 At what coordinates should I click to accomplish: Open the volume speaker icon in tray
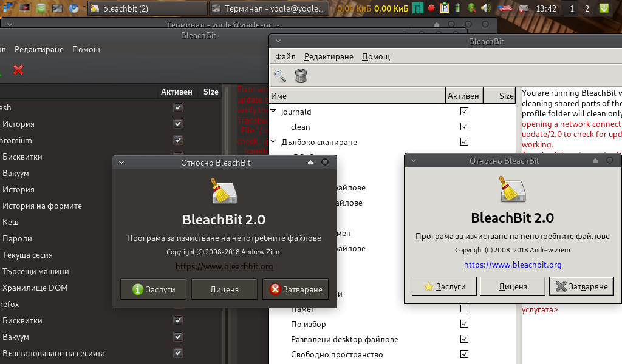pos(486,8)
